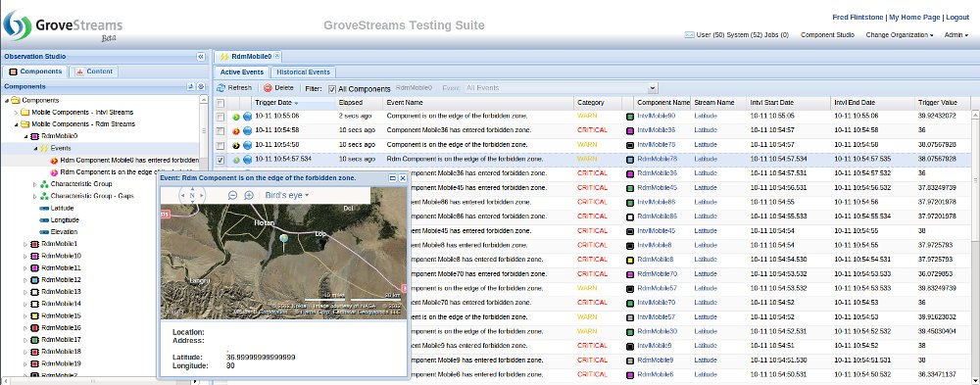Screen dimensions: 980x385
Task: Go to My Home Page link
Action: coord(914,18)
